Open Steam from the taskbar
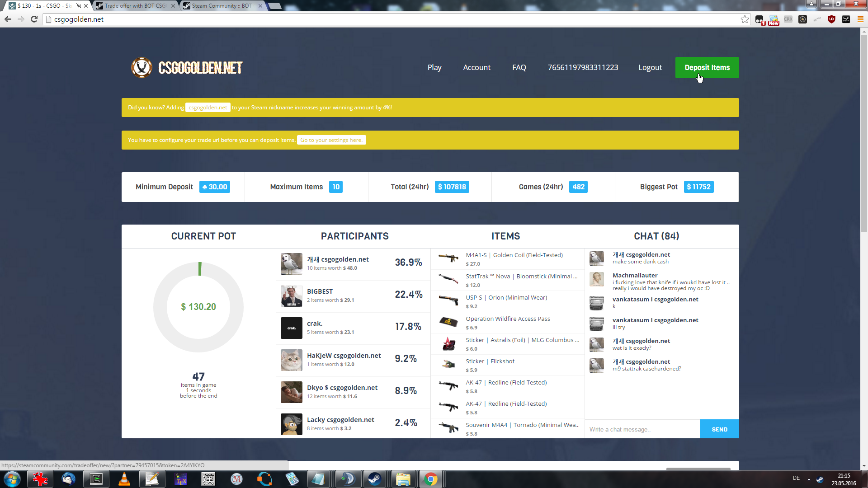Viewport: 868px width, 488px height. [x=374, y=479]
